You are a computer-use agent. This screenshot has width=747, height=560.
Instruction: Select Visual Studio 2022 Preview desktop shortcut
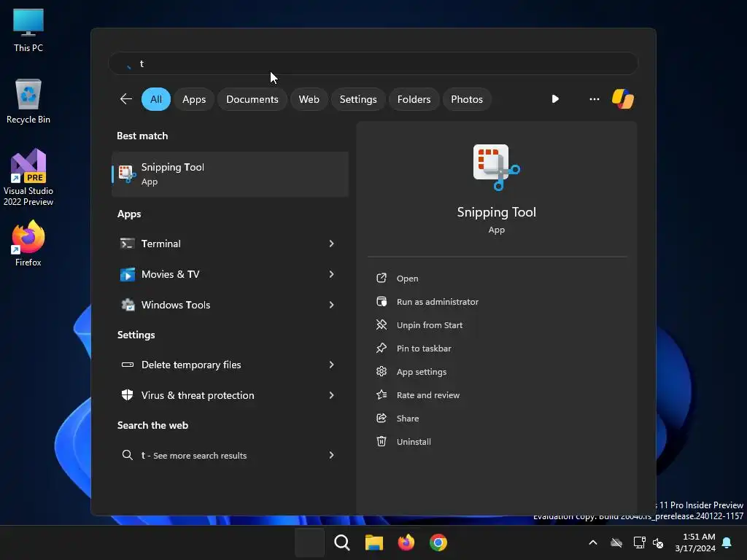click(x=28, y=177)
